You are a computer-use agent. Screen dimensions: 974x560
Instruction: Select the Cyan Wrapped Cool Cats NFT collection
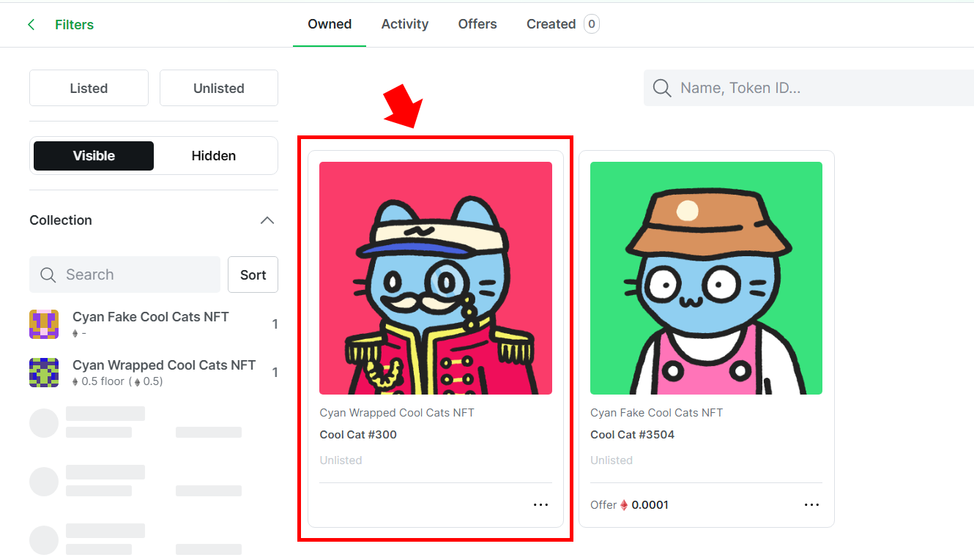pos(154,372)
